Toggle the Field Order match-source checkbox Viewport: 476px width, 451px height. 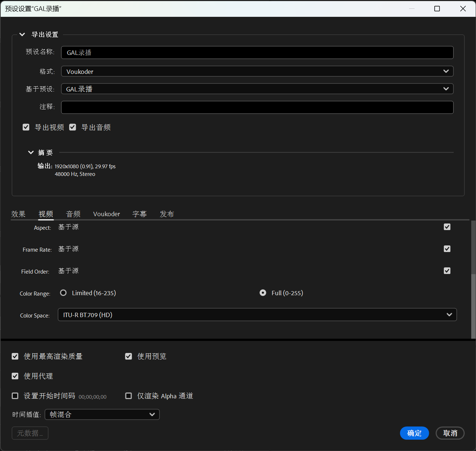click(447, 271)
